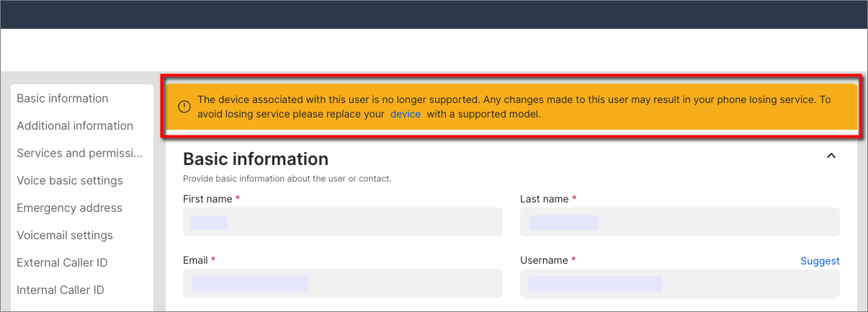Click into the Username field

click(x=680, y=283)
